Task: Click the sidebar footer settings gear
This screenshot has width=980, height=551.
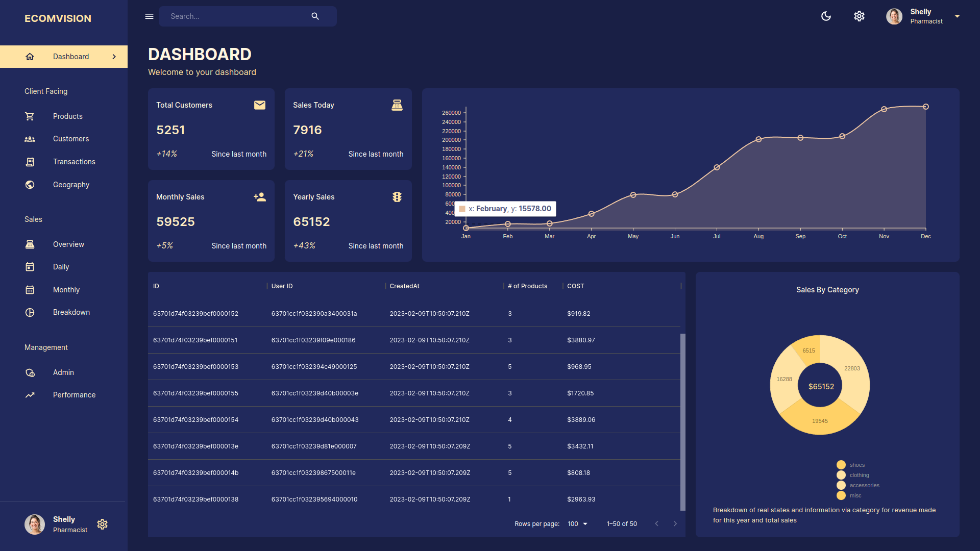Action: pyautogui.click(x=102, y=524)
